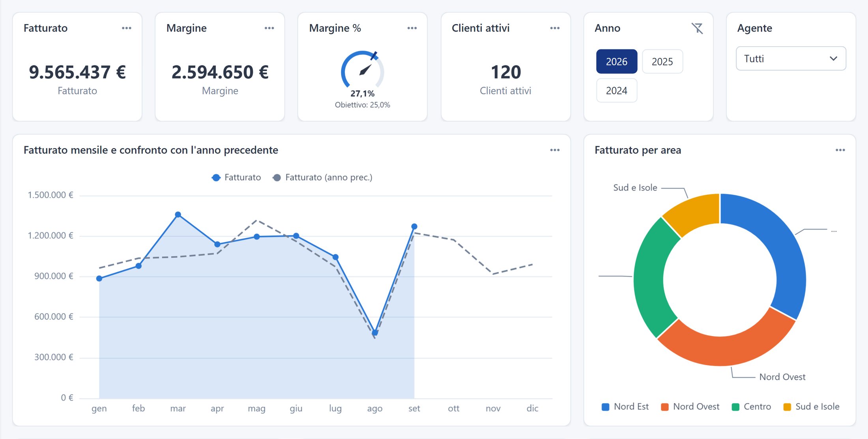Click the Sud e Isole donut callout label
The width and height of the screenshot is (868, 439).
(x=635, y=188)
